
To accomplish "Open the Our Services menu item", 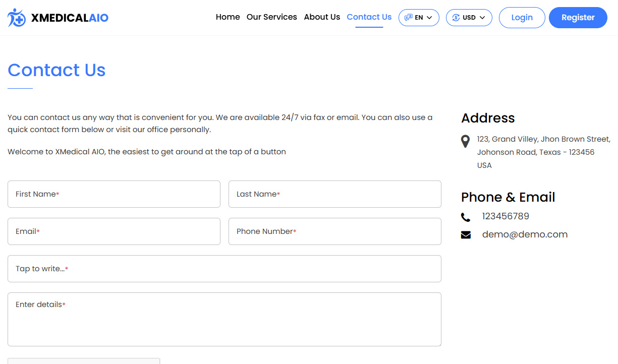I will click(x=272, y=17).
